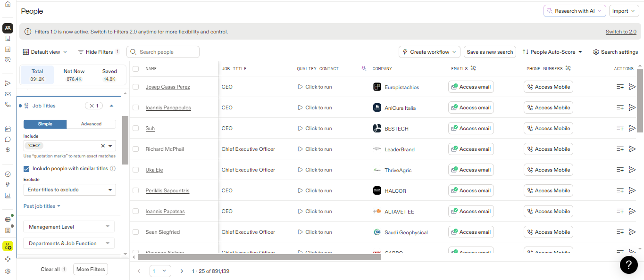Click the Home icon in sidebar
The height and width of the screenshot is (280, 644).
8,4
